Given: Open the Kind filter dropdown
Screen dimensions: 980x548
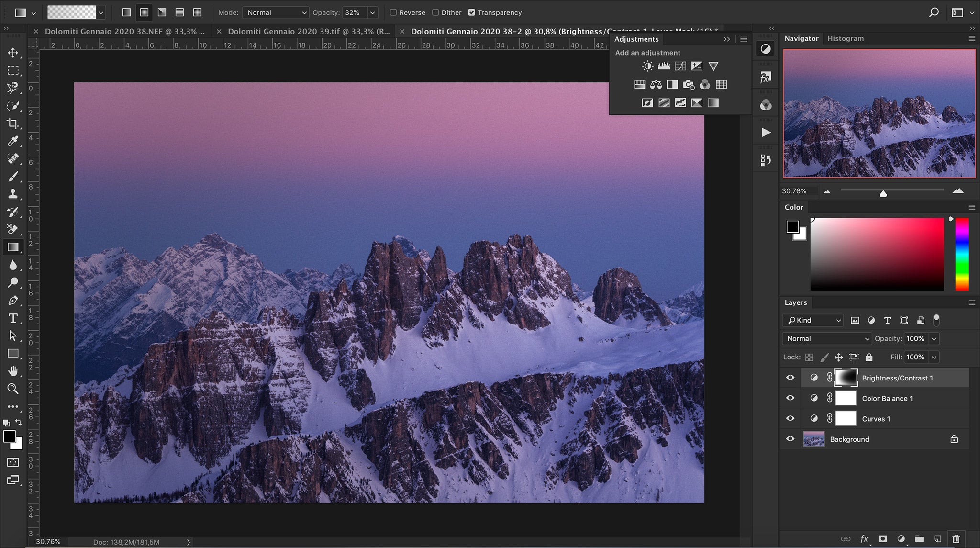Looking at the screenshot, I should pyautogui.click(x=812, y=320).
